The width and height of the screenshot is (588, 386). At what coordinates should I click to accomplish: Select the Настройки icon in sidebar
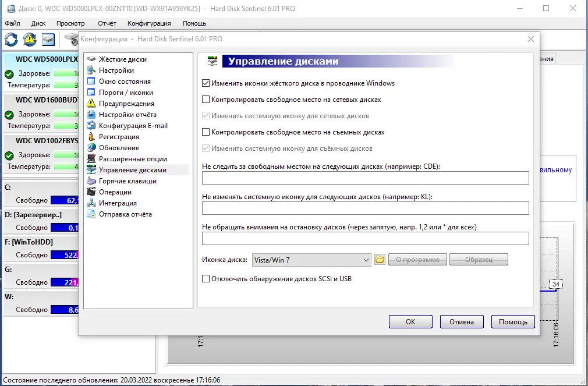91,70
